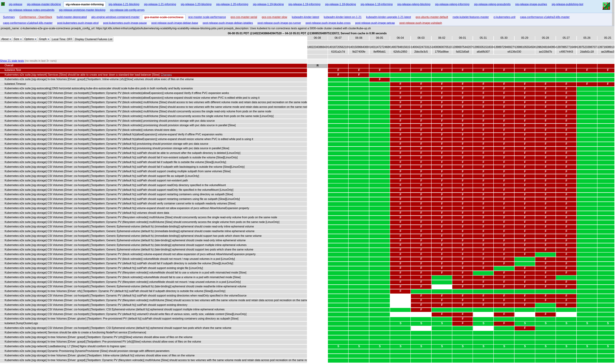
Task: Open the post-kubernetes-push-image-etcd tab
Action: click(x=78, y=23)
